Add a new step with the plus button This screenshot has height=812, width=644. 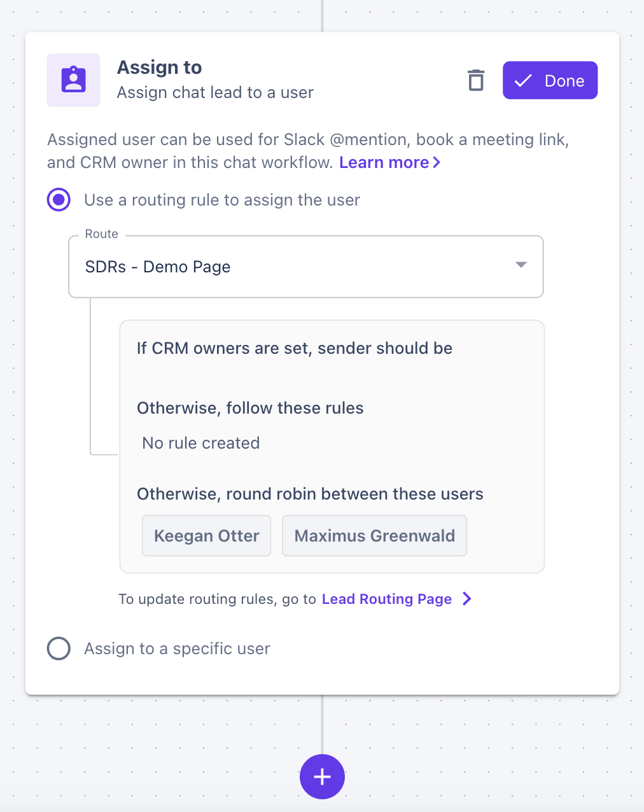322,776
